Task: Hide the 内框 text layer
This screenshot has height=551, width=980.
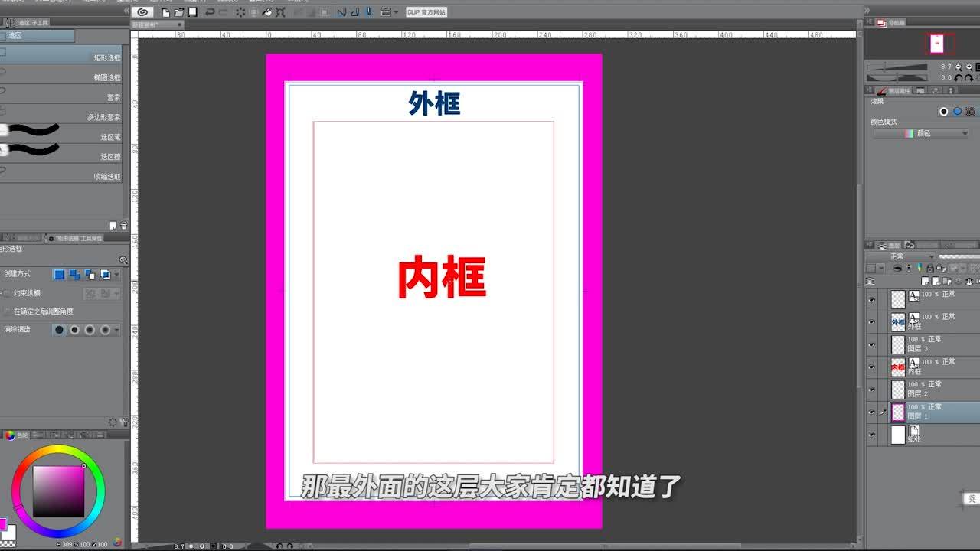Action: (872, 367)
